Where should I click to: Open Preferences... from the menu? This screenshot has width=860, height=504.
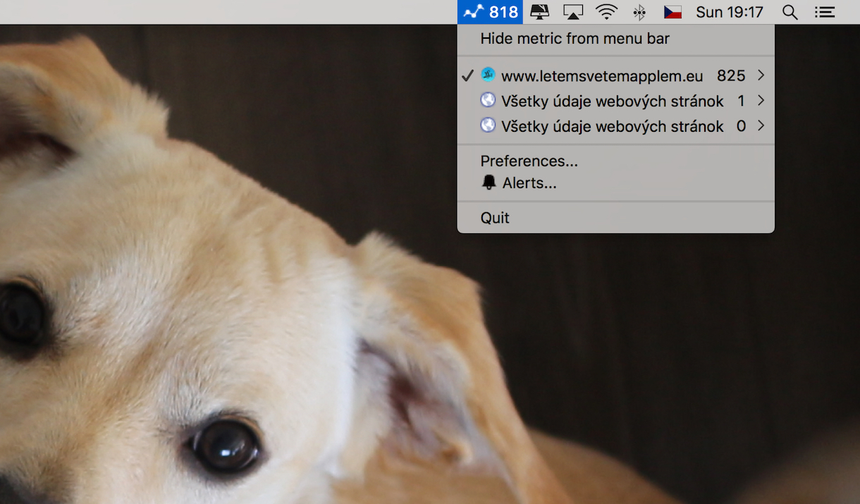(616, 161)
